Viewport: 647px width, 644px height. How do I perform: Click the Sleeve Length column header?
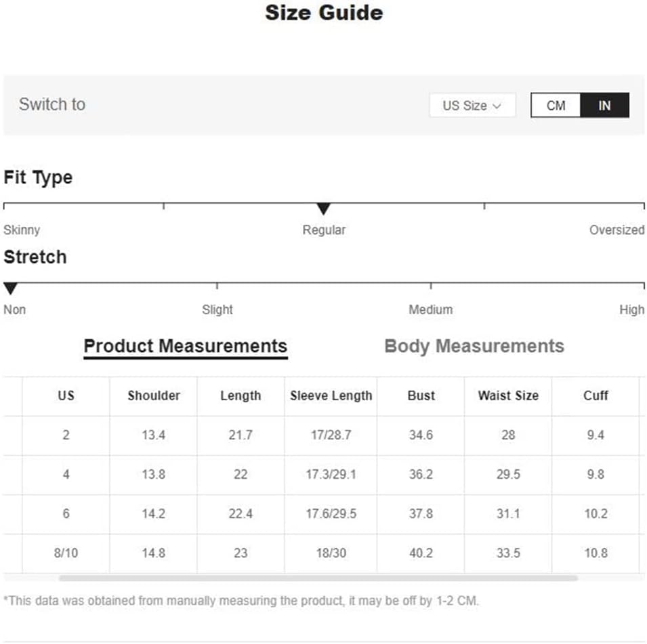click(x=331, y=396)
